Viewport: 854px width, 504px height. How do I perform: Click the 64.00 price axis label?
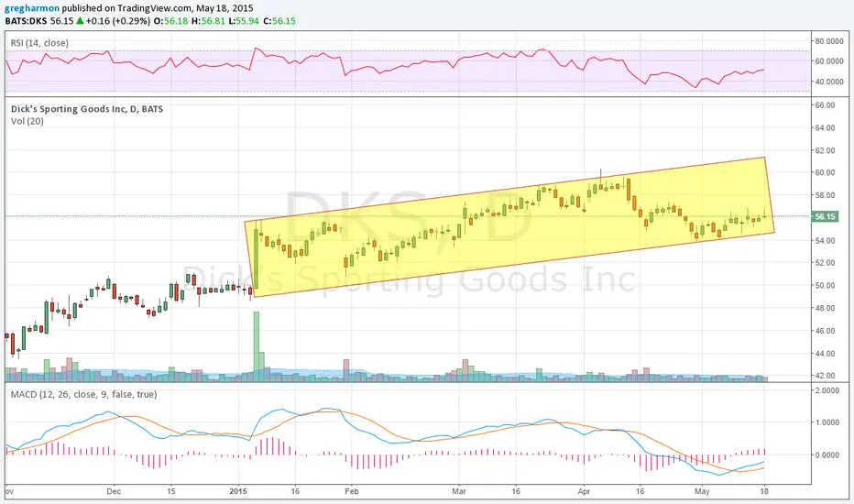point(825,127)
